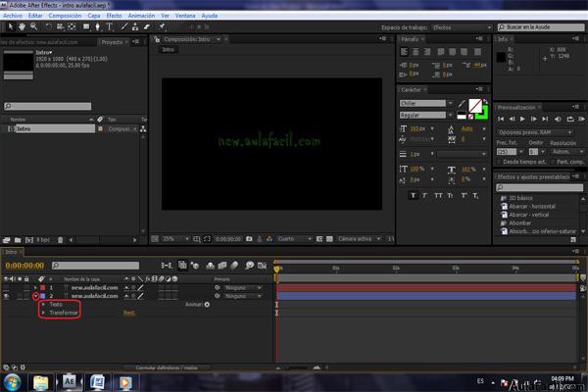The image size is (588, 392).
Task: Click the graph editor icon in timeline
Action: (x=262, y=266)
